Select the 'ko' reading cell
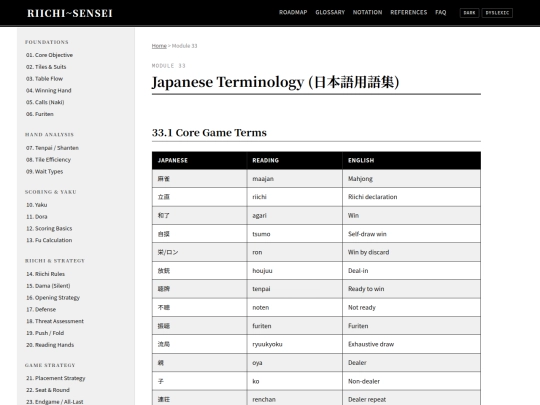Screen dimensions: 540x405 coord(295,381)
